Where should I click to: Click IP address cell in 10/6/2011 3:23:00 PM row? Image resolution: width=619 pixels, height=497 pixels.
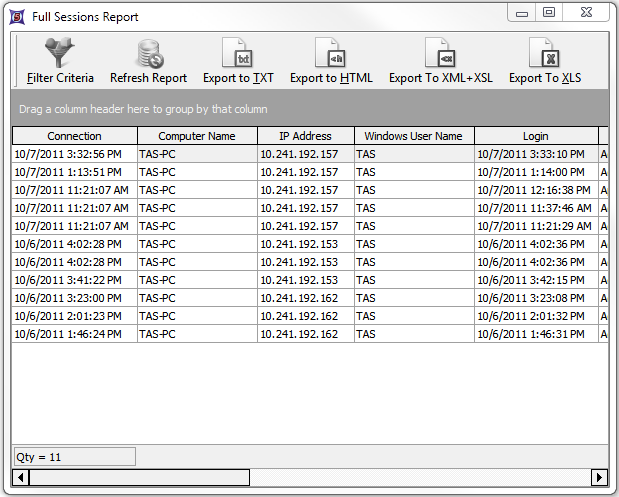299,298
